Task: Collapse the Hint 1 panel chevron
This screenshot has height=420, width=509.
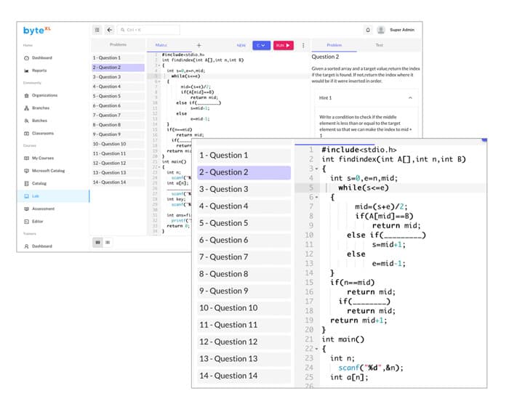Action: (x=410, y=98)
